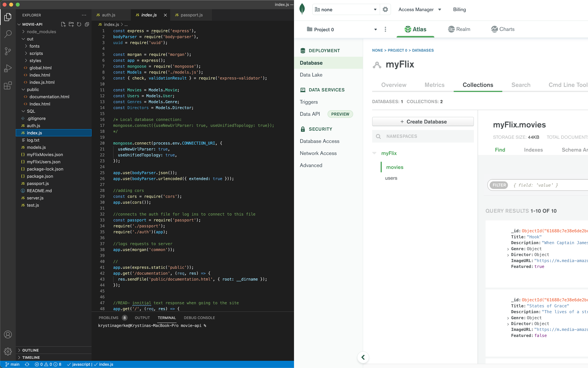Open the DEBUG CONSOLE panel tab
The image size is (588, 368).
(x=199, y=318)
